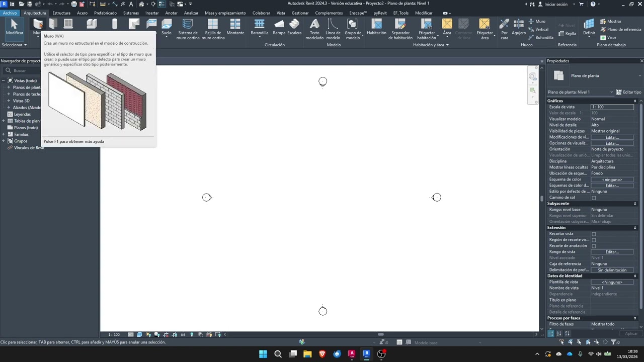Click the 1 : 100 scale in view control bar
644x362 pixels.
pyautogui.click(x=114, y=334)
